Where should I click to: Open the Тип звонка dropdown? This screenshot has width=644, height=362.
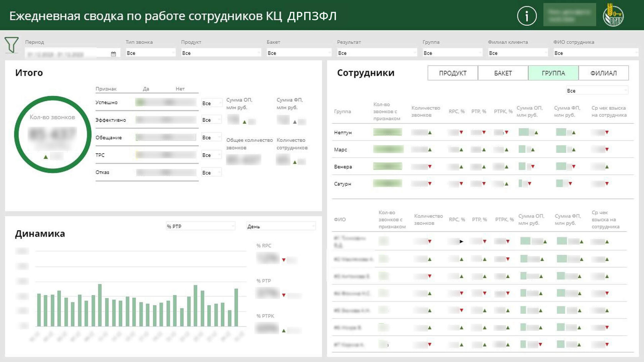[151, 53]
